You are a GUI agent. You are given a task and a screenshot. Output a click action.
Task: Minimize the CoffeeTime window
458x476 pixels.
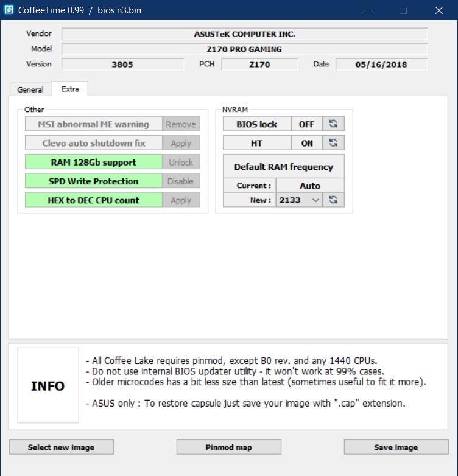(x=368, y=10)
